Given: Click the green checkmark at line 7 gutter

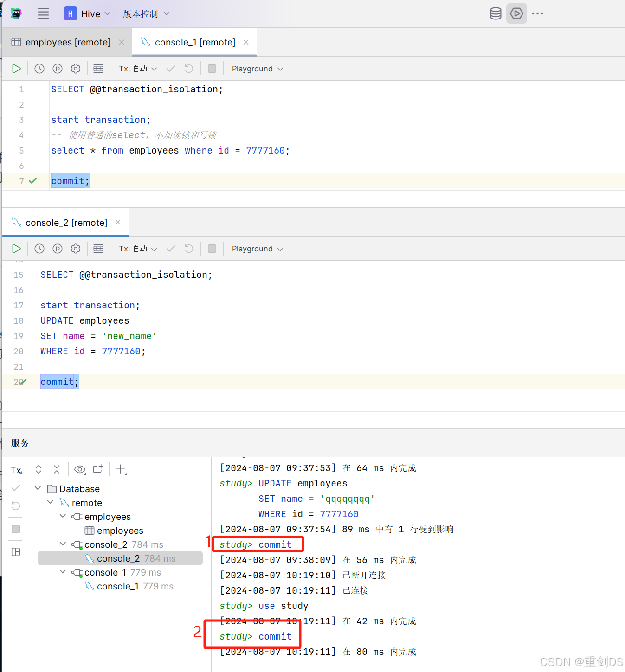Looking at the screenshot, I should click(33, 181).
